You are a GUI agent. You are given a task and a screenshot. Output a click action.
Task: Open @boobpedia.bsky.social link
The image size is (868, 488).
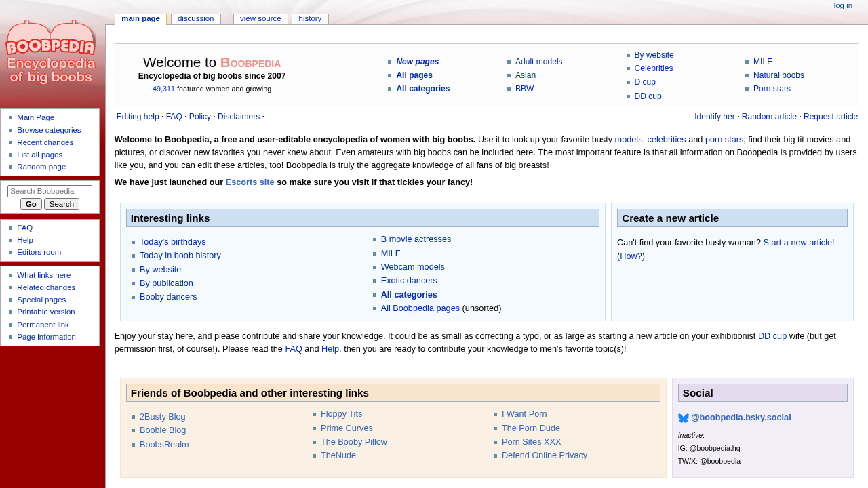coord(741,418)
